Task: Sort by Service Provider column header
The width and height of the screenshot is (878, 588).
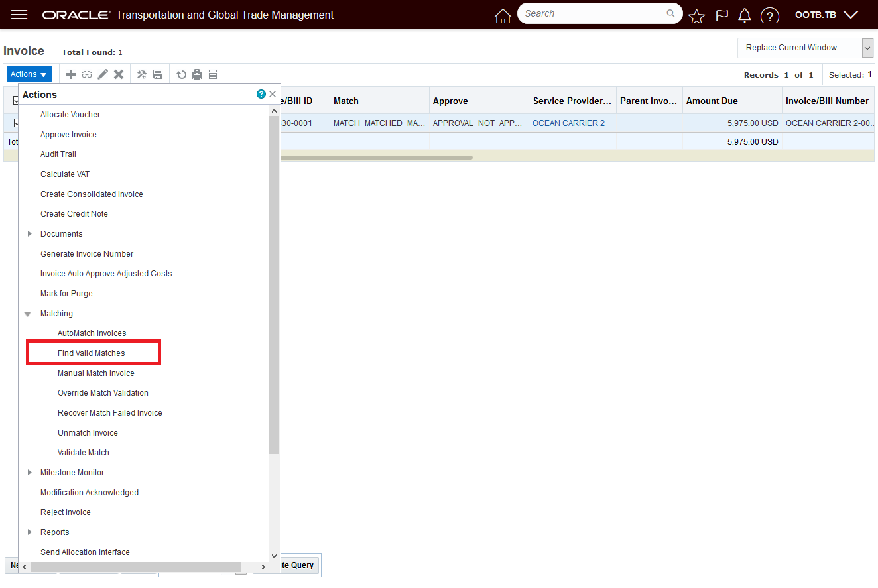Action: 572,101
